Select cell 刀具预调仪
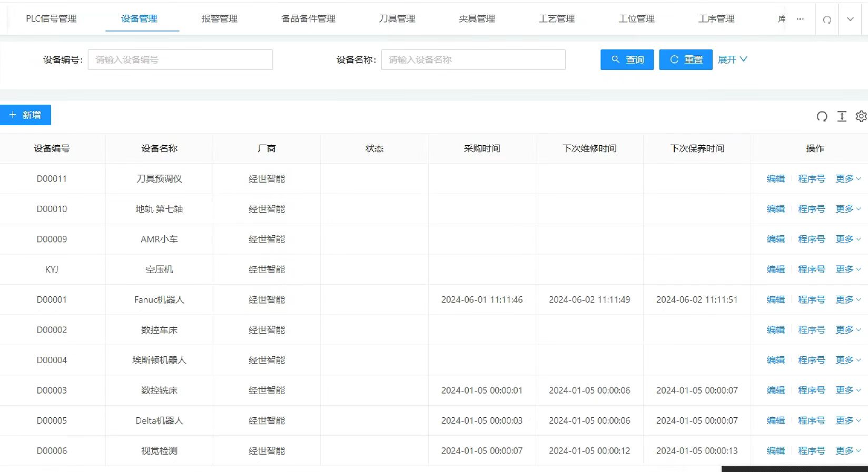Image resolution: width=868 pixels, height=472 pixels. [159, 179]
